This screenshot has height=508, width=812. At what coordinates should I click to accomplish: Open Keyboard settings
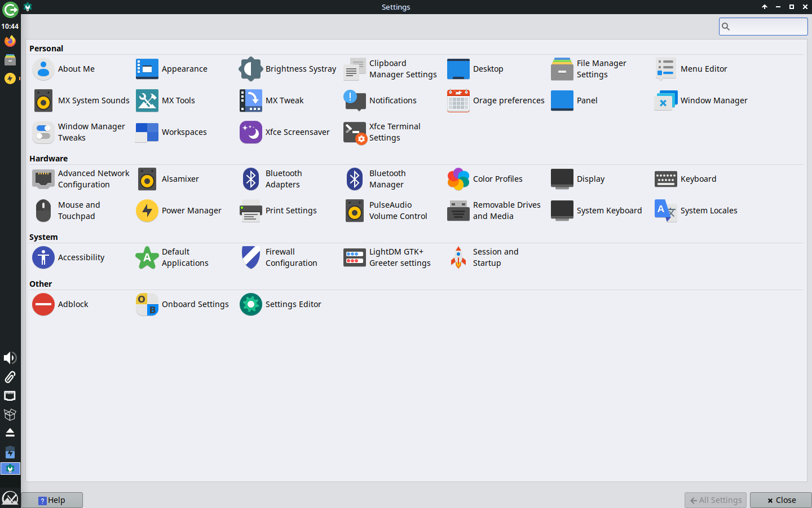pyautogui.click(x=686, y=179)
